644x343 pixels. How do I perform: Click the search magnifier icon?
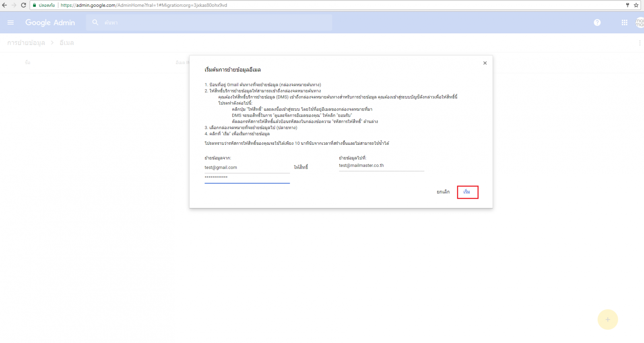tap(95, 23)
